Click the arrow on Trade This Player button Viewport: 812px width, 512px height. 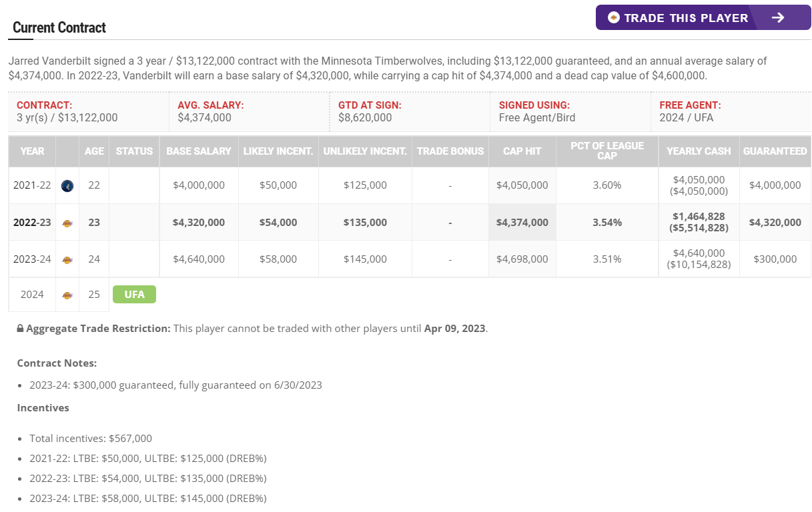[778, 18]
